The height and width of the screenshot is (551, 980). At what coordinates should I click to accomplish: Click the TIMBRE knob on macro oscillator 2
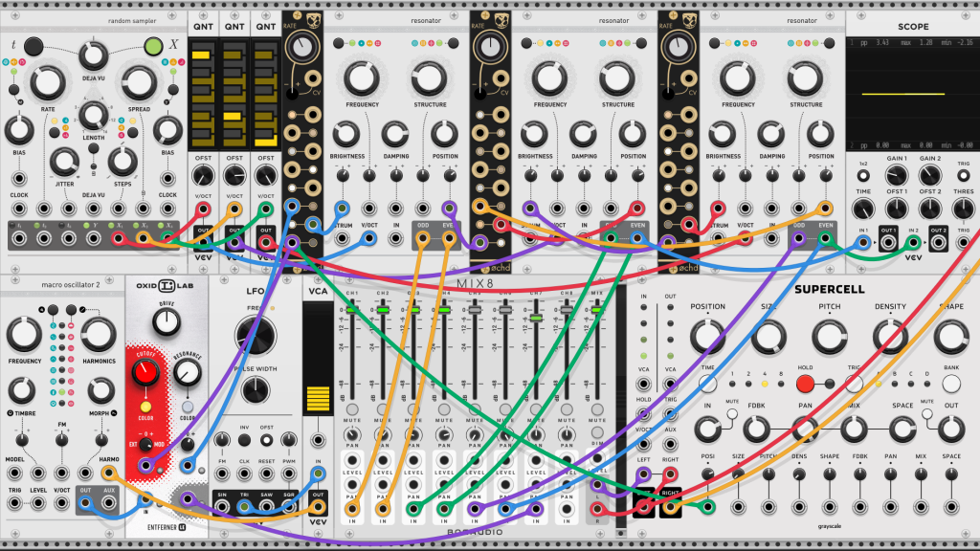22,391
